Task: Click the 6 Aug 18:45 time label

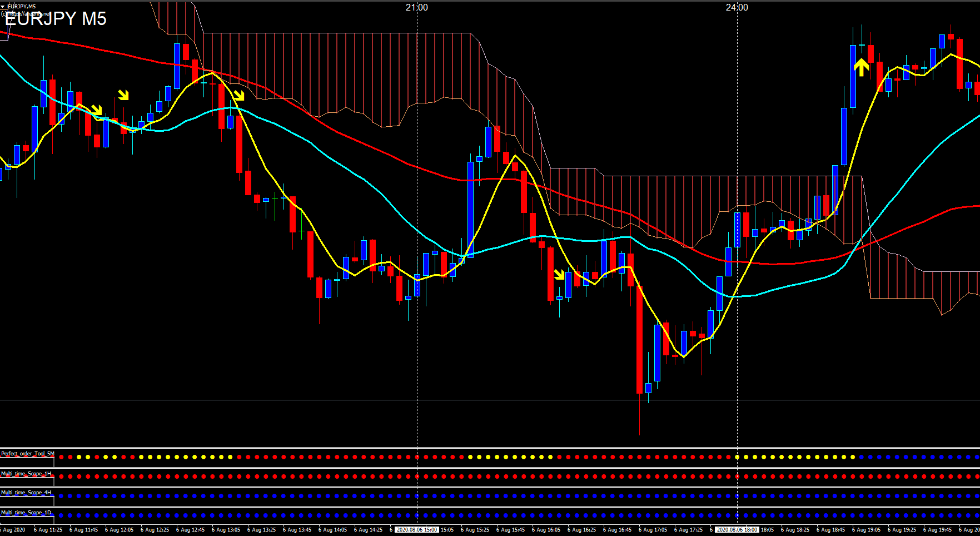Action: (830, 530)
